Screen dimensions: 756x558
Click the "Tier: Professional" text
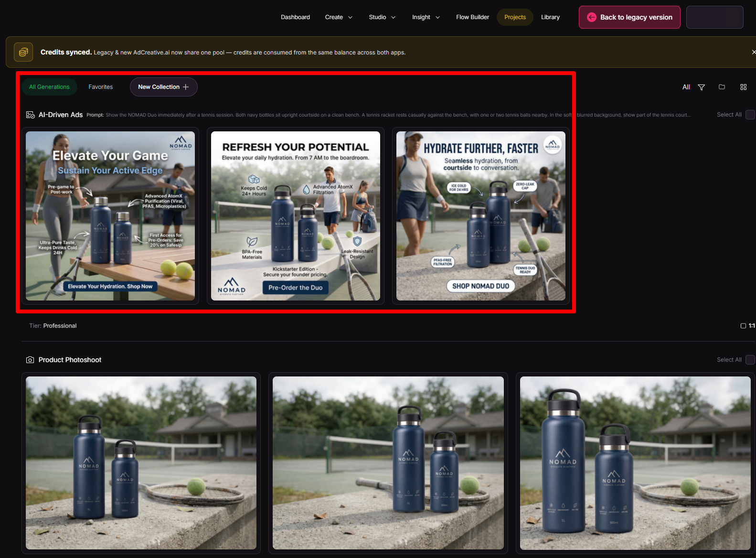(53, 326)
